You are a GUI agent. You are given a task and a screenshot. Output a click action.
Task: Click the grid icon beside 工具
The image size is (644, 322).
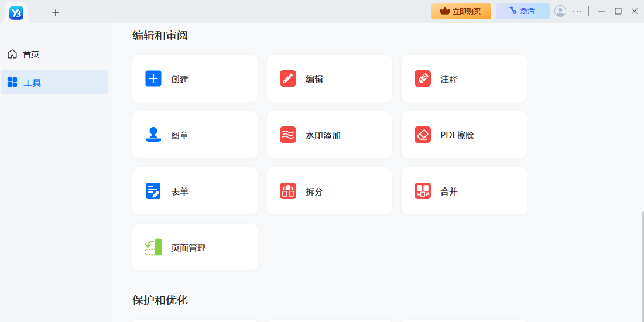coord(12,82)
